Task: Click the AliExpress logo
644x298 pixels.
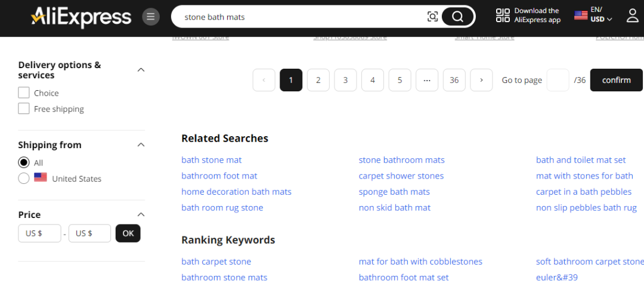Action: [81, 17]
